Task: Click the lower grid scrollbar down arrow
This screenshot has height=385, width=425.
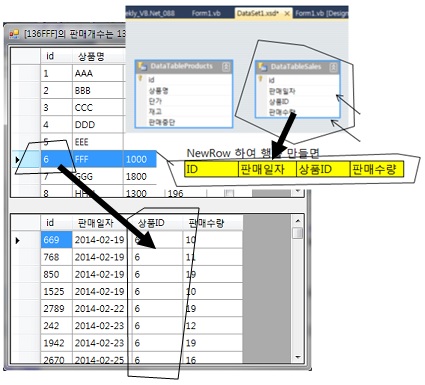Action: (x=298, y=358)
